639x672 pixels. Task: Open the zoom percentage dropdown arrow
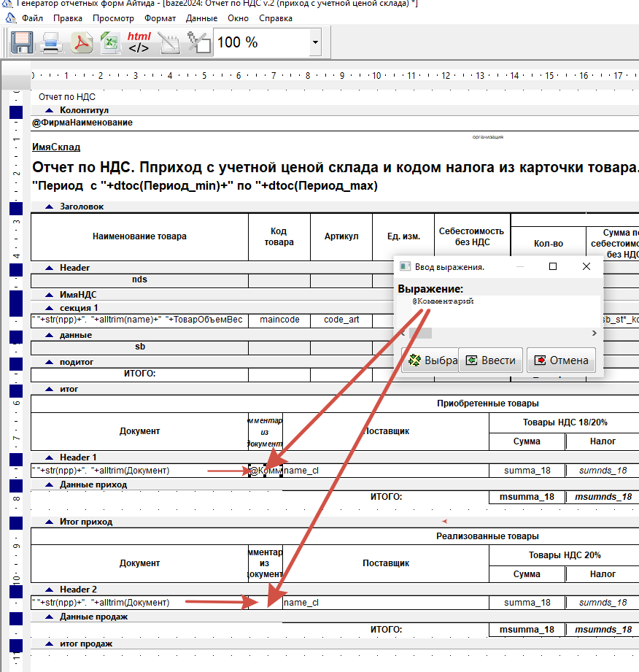(315, 42)
